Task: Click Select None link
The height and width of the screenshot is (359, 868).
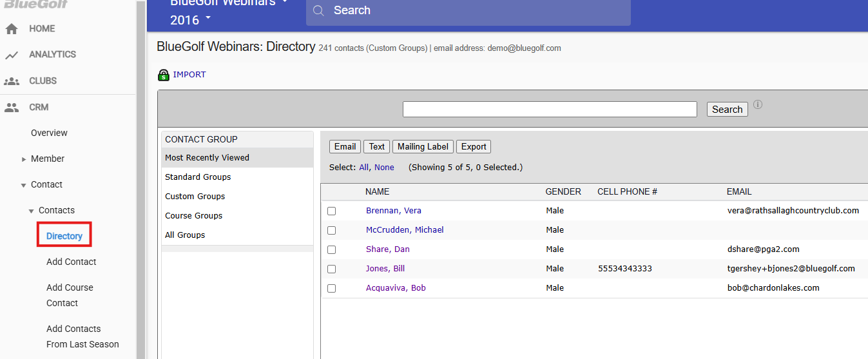Action: pos(384,168)
